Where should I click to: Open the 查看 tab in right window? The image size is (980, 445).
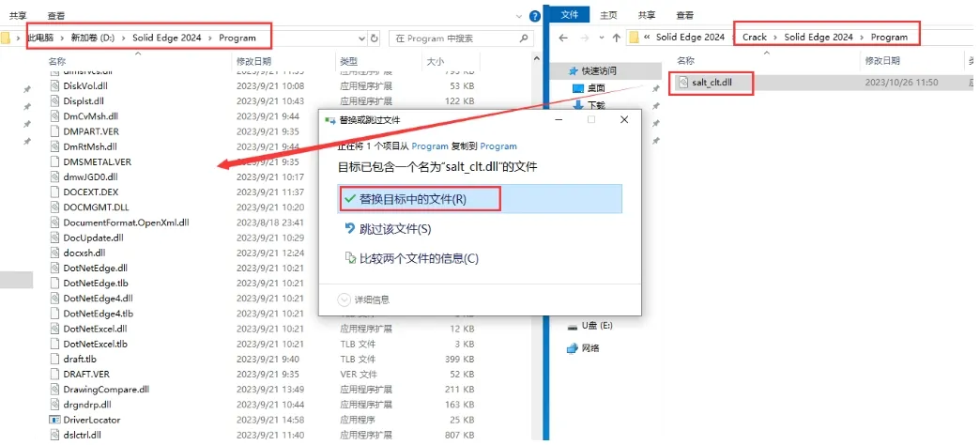[685, 15]
